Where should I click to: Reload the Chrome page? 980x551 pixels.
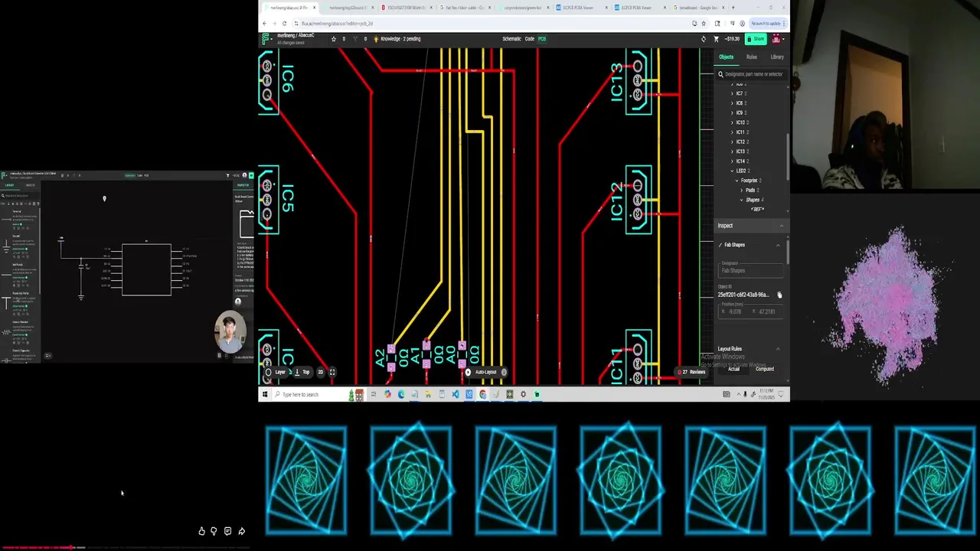pos(285,24)
